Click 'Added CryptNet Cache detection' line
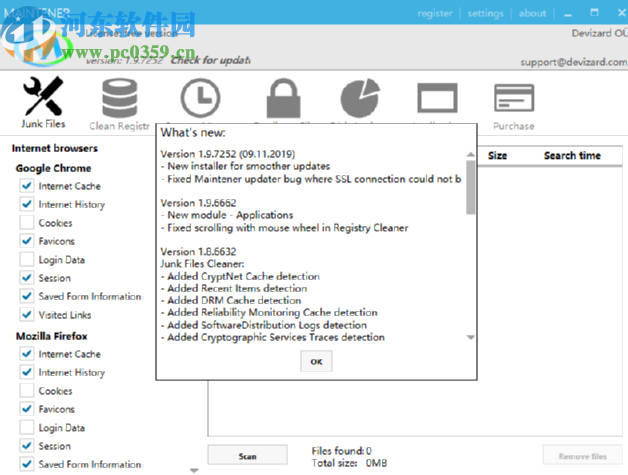Screen dimensions: 628x475 (240, 276)
